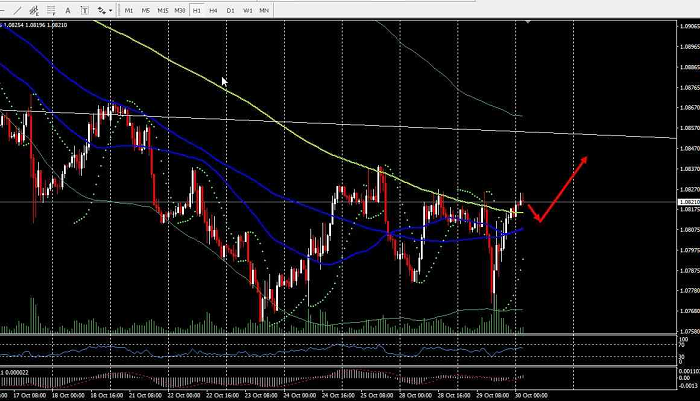Click the 1.08370 price scale label
Image resolution: width=700 pixels, height=401 pixels.
[x=689, y=169]
